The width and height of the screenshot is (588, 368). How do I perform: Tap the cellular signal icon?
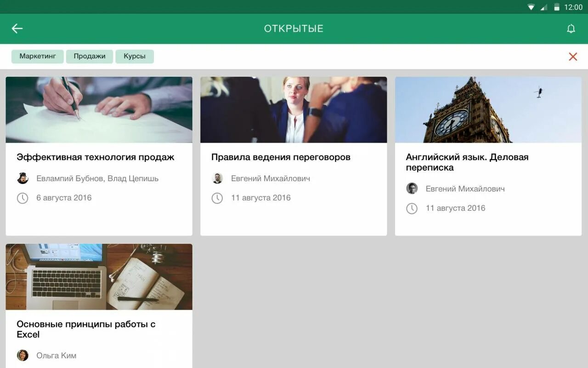(x=544, y=7)
